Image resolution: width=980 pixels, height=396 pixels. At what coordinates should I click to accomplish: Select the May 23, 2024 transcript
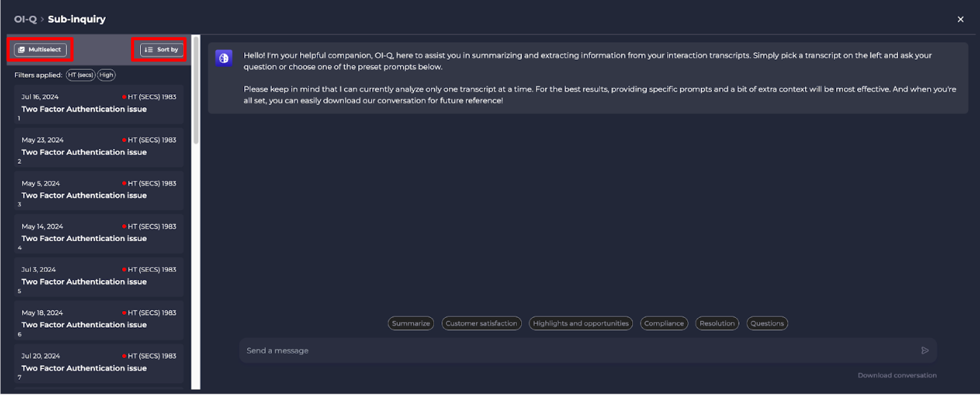point(98,148)
